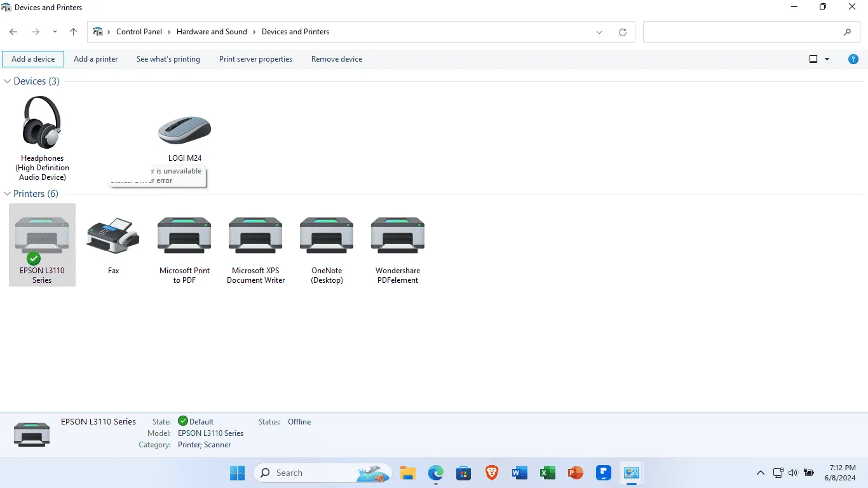Select the Microsoft Print to PDF printer
The image size is (868, 488).
pos(184,236)
